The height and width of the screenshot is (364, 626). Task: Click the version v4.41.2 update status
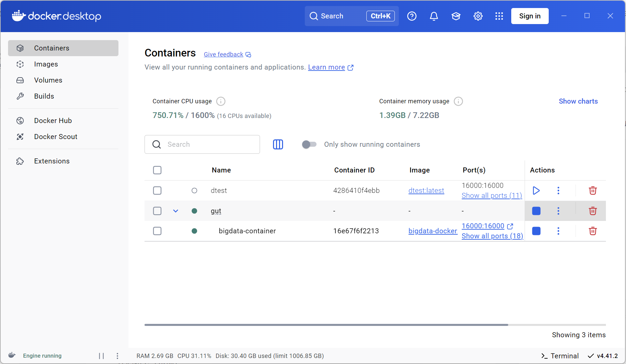point(603,356)
